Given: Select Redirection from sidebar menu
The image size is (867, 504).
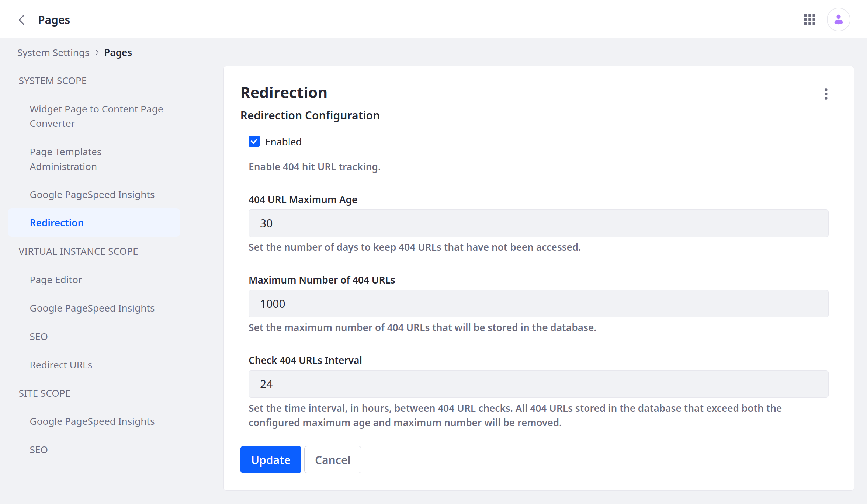Looking at the screenshot, I should [57, 223].
